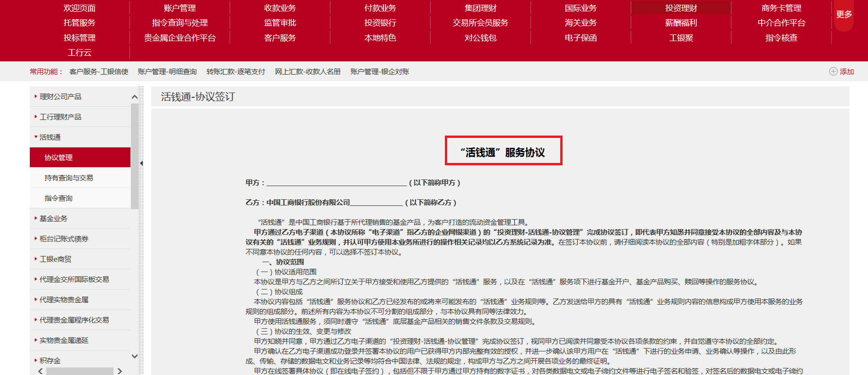Open the 客户服务 menu

coord(280,38)
